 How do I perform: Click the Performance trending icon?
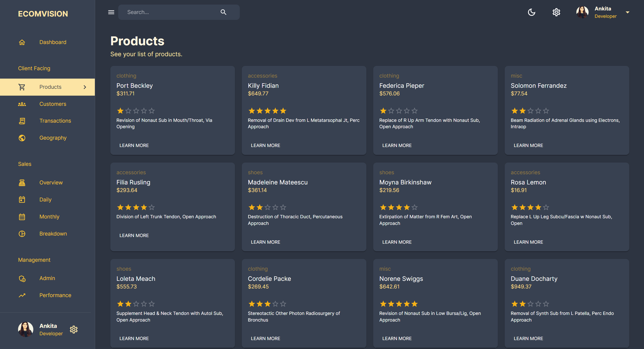[22, 295]
